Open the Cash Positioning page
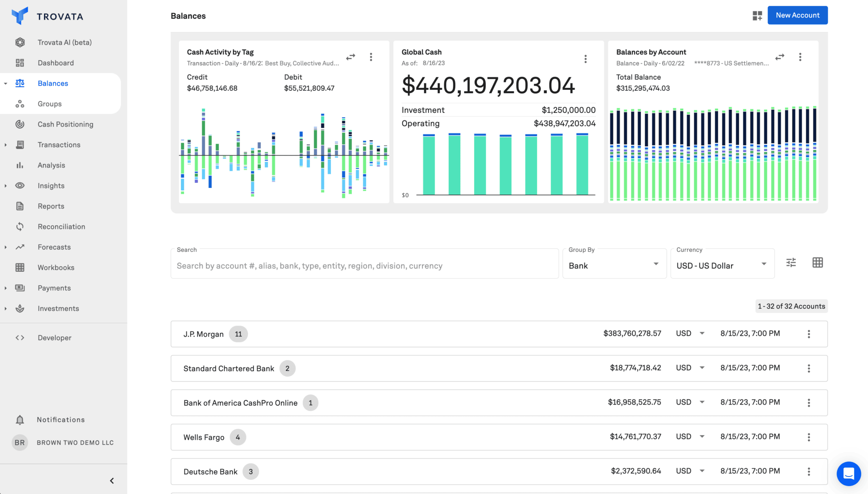 pos(65,124)
